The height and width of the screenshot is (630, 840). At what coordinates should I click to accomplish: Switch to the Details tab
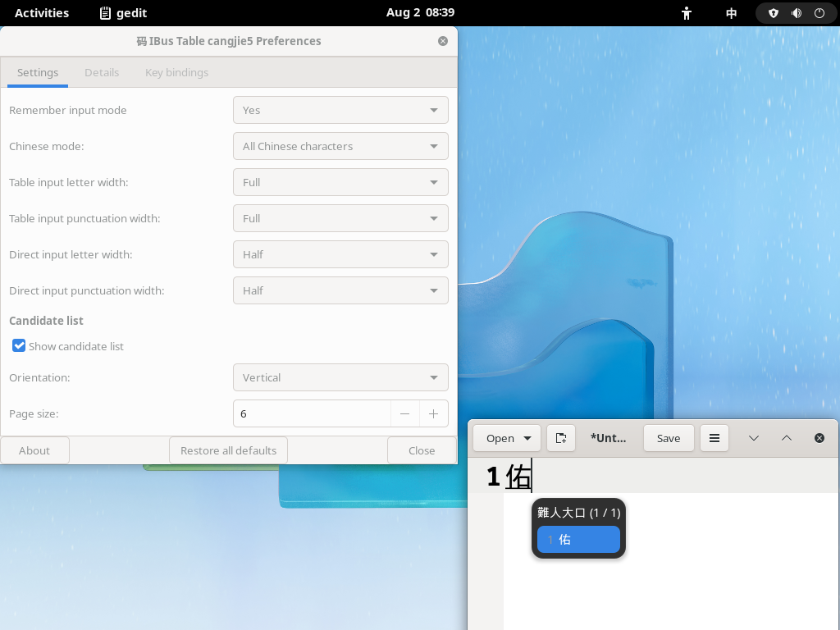102,72
